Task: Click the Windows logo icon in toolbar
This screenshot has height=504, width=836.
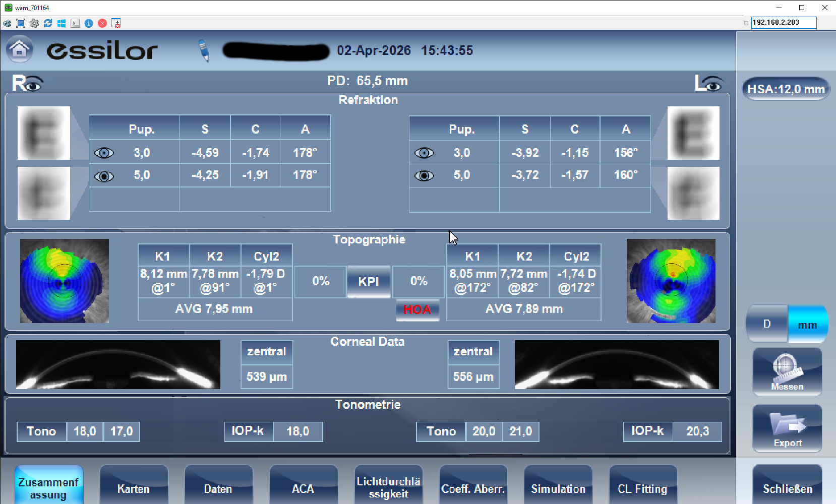Action: pos(62,23)
